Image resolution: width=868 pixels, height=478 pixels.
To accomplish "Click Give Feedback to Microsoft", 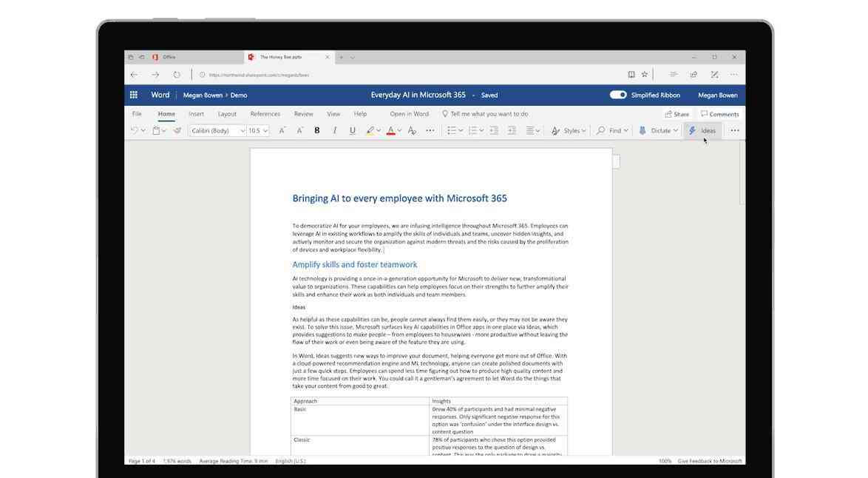I will pyautogui.click(x=710, y=461).
